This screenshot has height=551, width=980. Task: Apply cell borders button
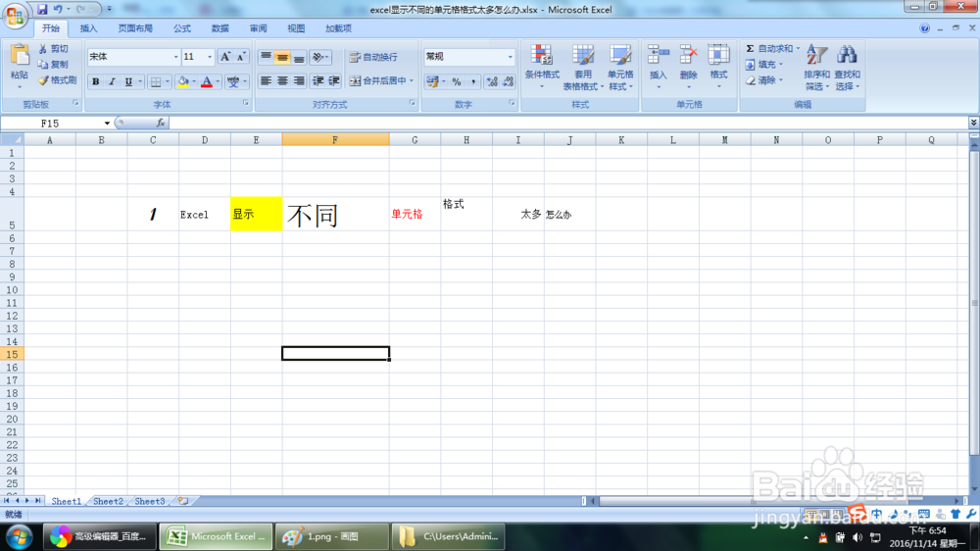pos(156,82)
